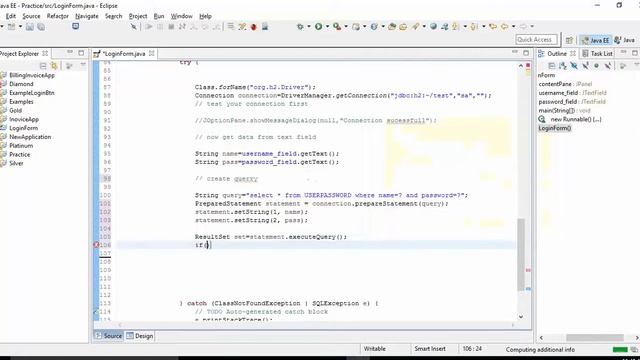
Task: Open the Search toolbar dropdown arrow
Action: tap(424, 27)
